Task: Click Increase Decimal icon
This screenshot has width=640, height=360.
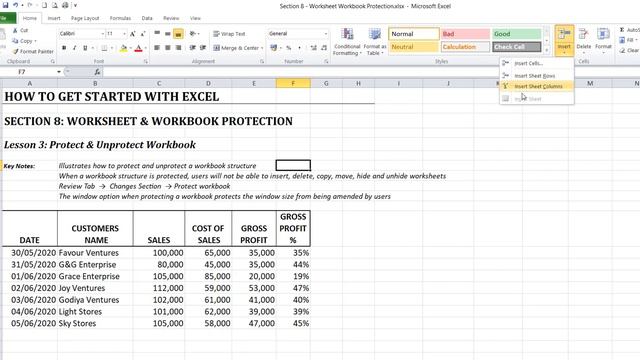Action: (x=313, y=48)
